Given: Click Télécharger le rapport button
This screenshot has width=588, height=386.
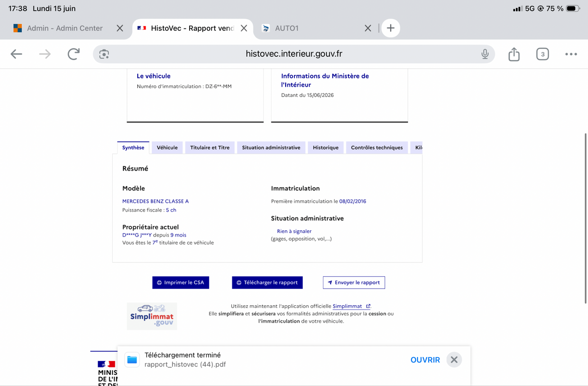Looking at the screenshot, I should click(267, 283).
